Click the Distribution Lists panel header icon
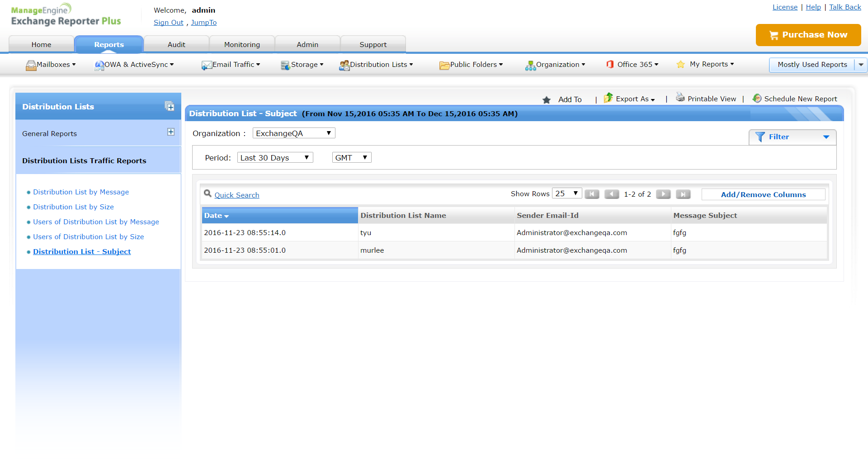Viewport: 868px width, 467px height. (x=170, y=106)
